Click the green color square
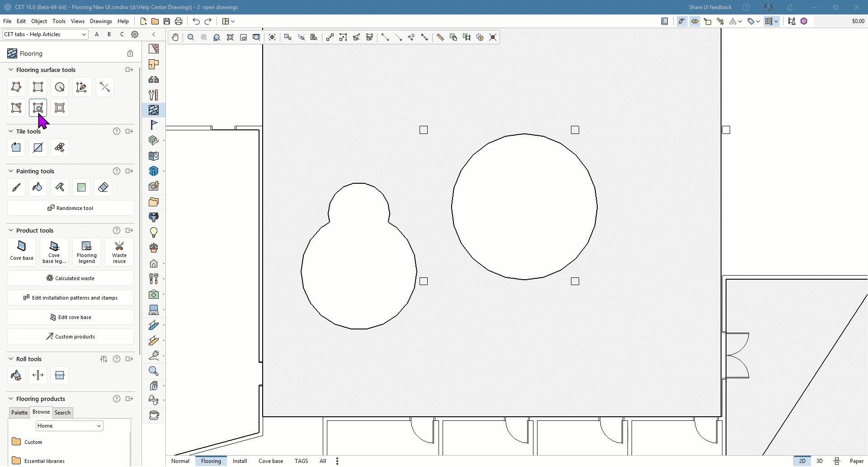This screenshot has width=868, height=467. [81, 187]
